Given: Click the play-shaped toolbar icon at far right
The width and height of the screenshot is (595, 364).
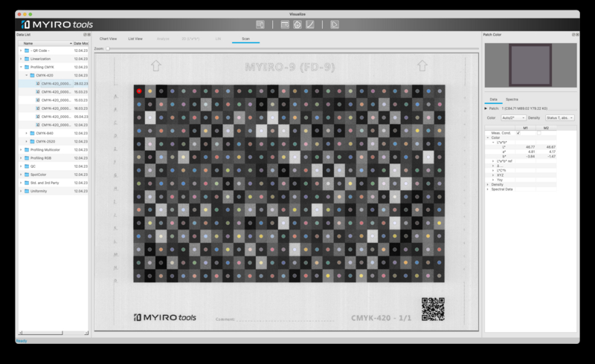Looking at the screenshot, I should pos(334,25).
